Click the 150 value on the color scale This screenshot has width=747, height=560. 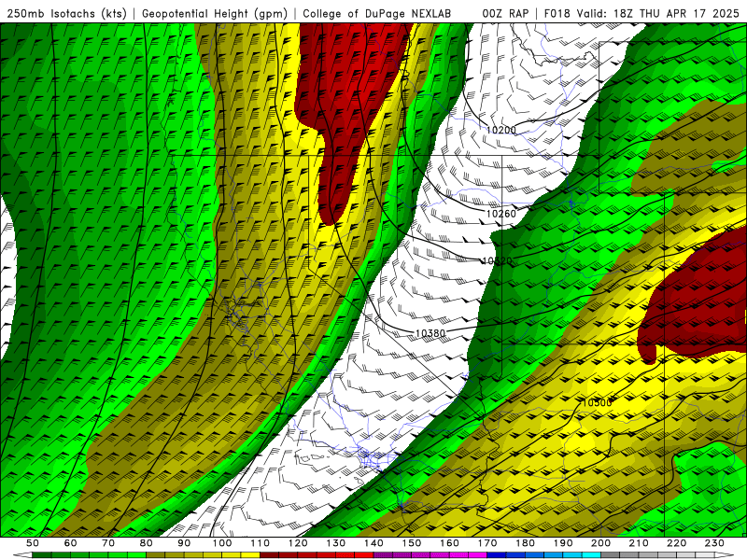[x=412, y=543]
